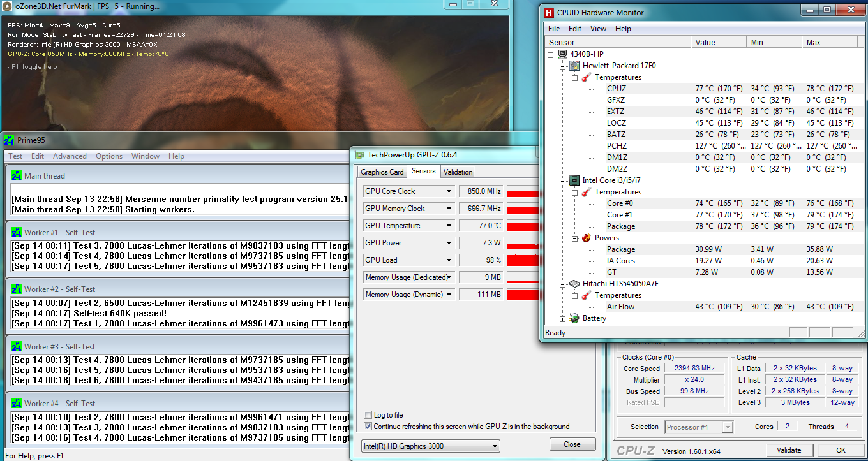Open the Test menu in Prime95
This screenshot has height=461, width=868.
(x=15, y=156)
